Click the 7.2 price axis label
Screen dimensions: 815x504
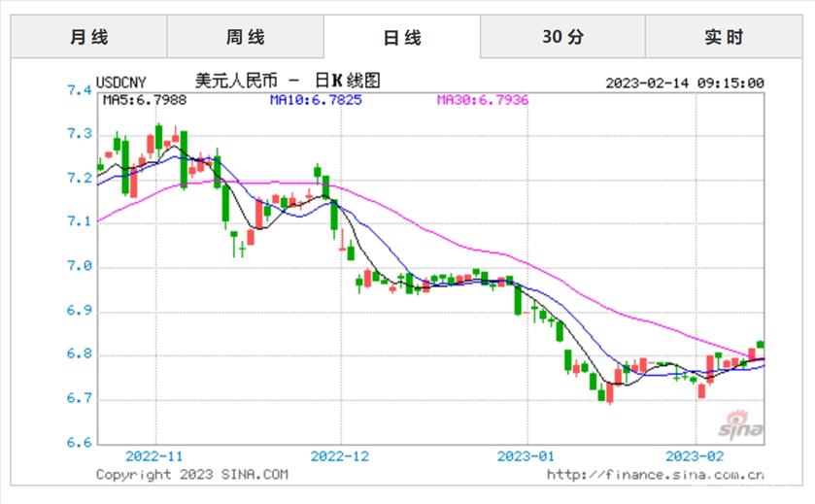click(80, 179)
